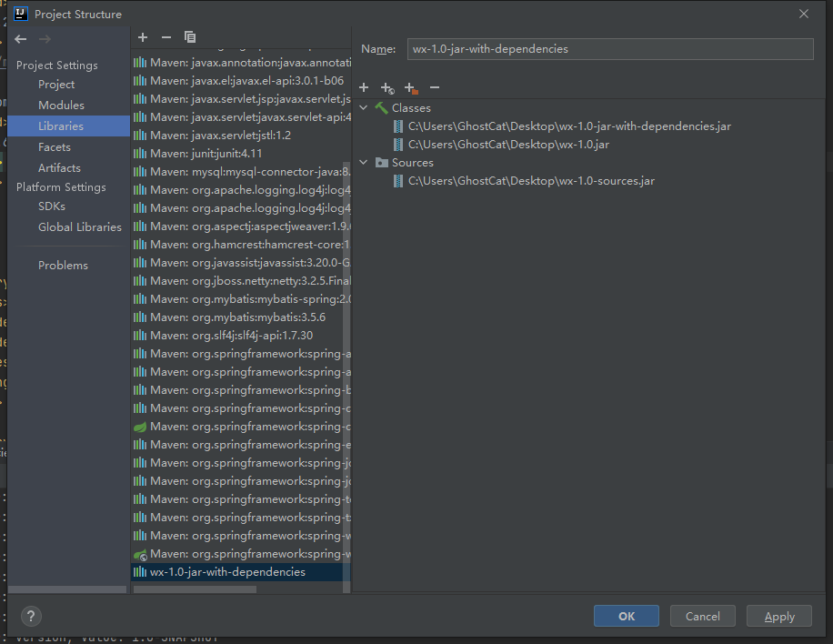Select the wx-1.0-jar-with-dependencies library entry
This screenshot has width=833, height=644.
(241, 572)
